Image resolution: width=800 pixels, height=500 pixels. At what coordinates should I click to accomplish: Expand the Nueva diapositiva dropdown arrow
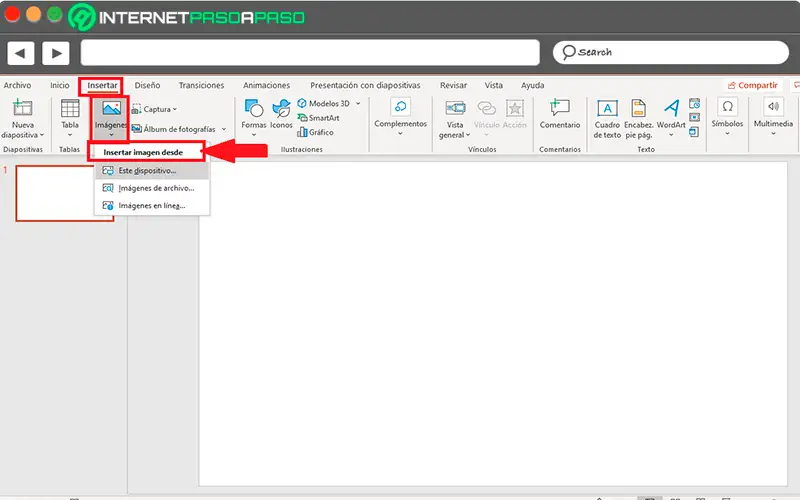tap(42, 135)
